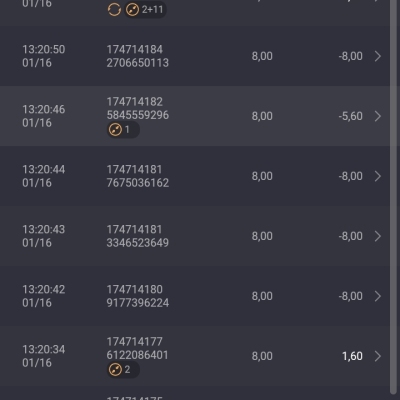
Task: Click the circular refresh icon beside 2+11
Action: coord(114,9)
